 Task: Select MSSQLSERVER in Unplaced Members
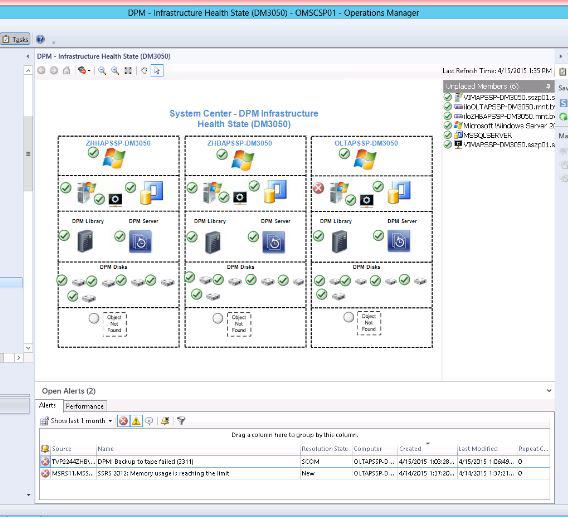coord(488,135)
